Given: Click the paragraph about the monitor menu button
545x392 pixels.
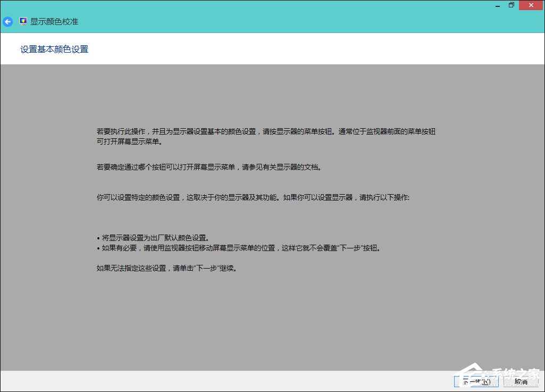Looking at the screenshot, I should [266, 136].
